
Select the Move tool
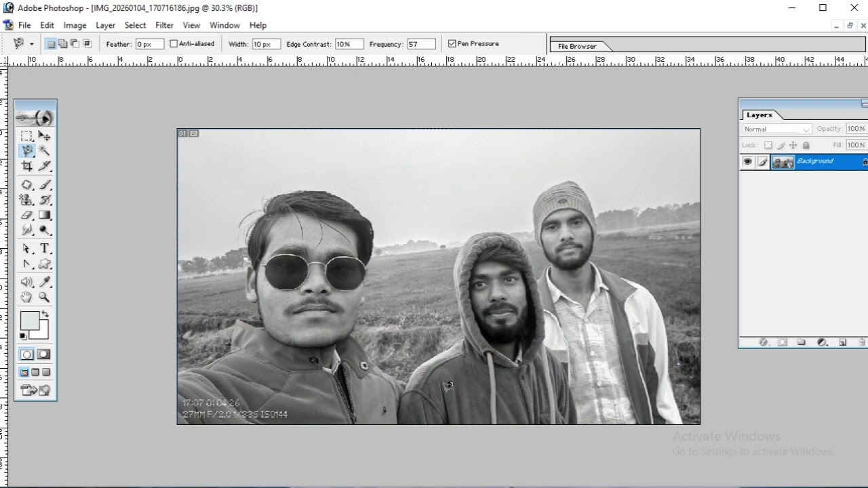tap(44, 136)
